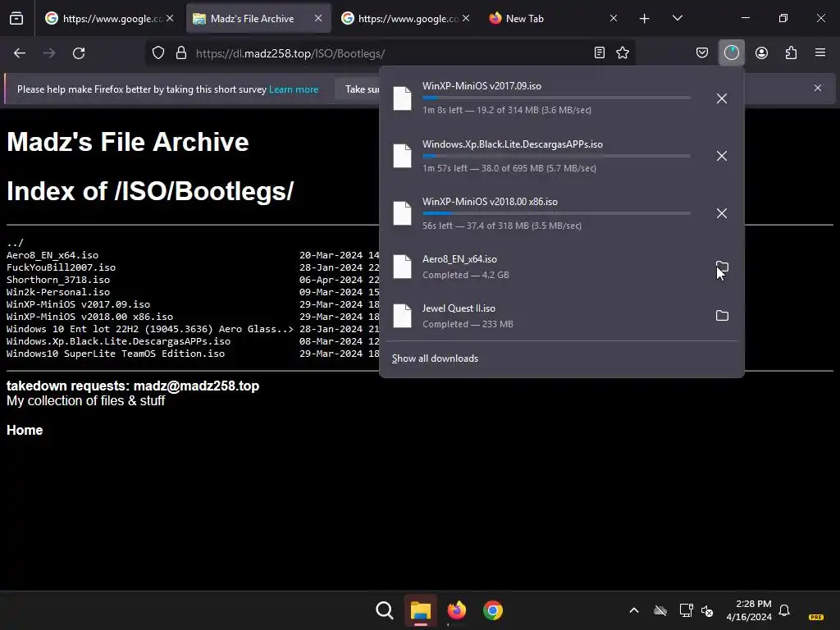Go back with the back arrow
Screen dimensions: 840x630
point(20,53)
